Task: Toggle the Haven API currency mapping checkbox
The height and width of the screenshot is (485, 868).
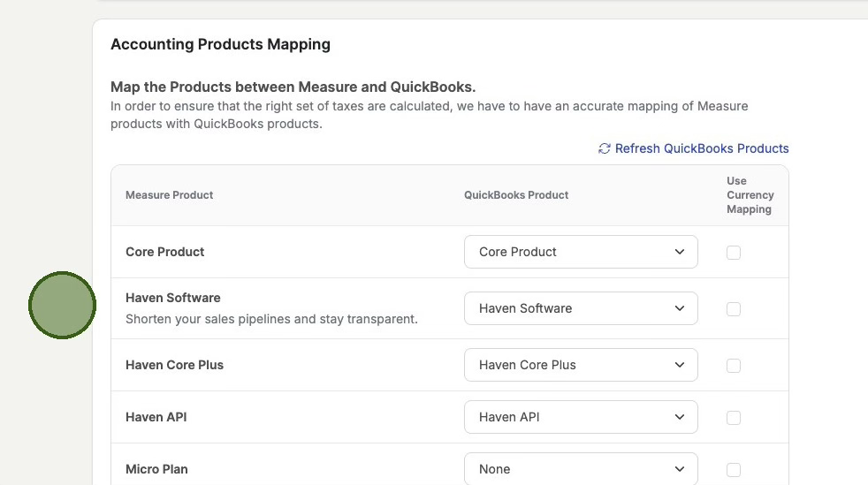Action: (734, 418)
